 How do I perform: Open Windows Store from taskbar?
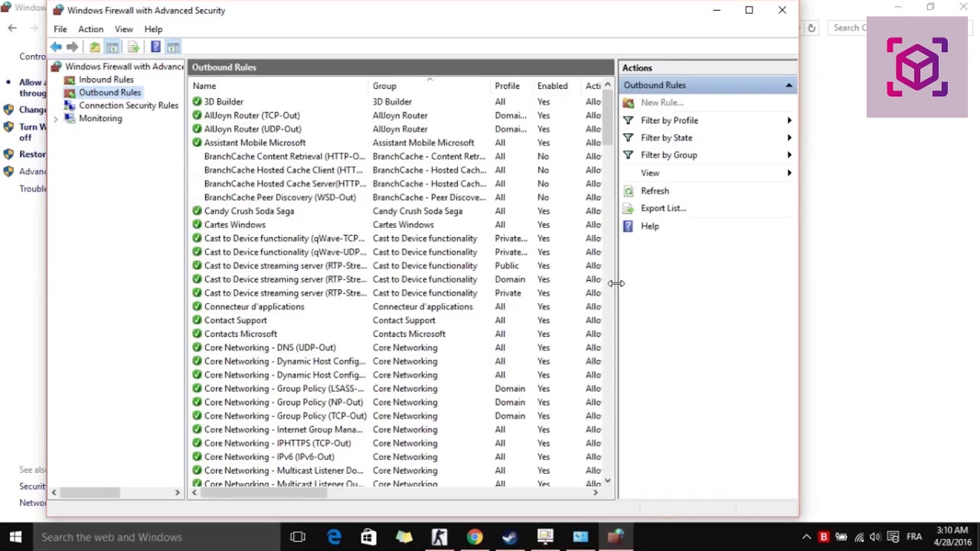[368, 537]
